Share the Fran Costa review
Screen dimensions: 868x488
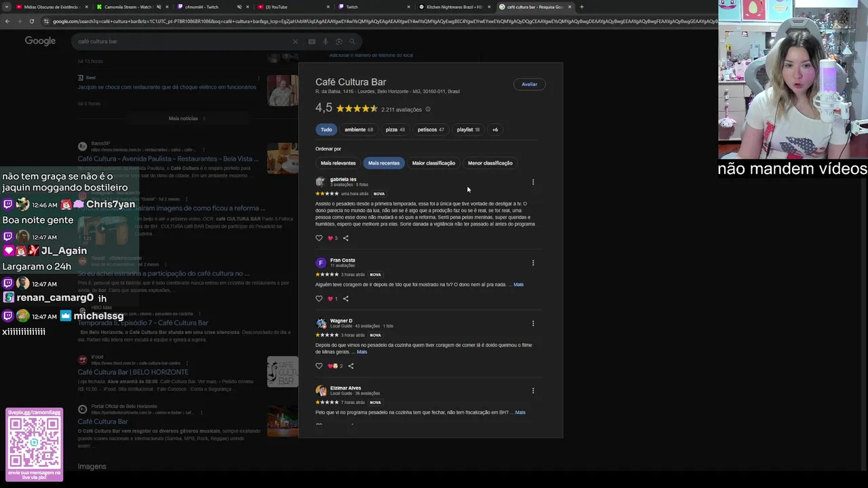346,298
